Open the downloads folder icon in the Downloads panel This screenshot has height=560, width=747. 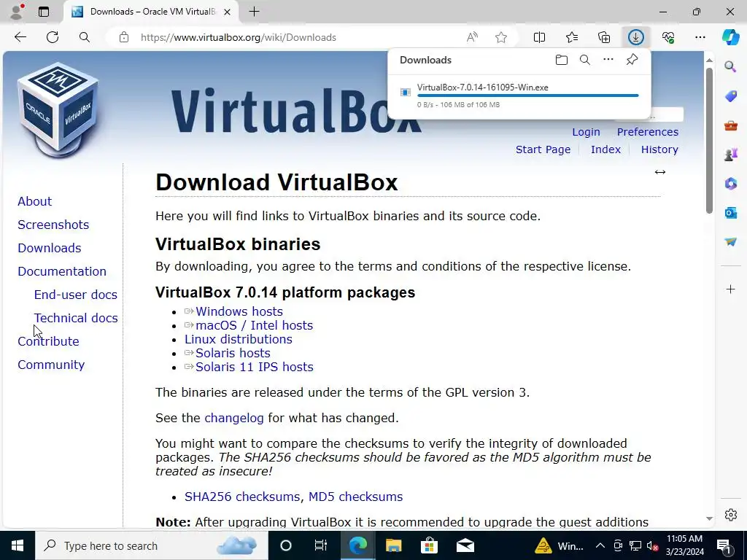(562, 60)
